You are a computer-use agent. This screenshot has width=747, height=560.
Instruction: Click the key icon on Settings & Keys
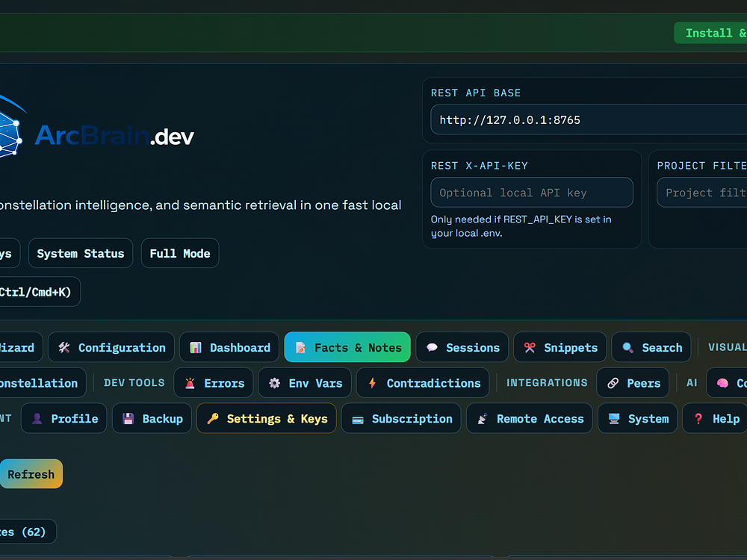tap(212, 419)
